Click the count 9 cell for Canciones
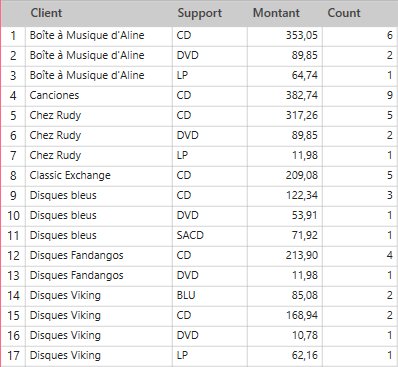The image size is (398, 367). [x=360, y=96]
